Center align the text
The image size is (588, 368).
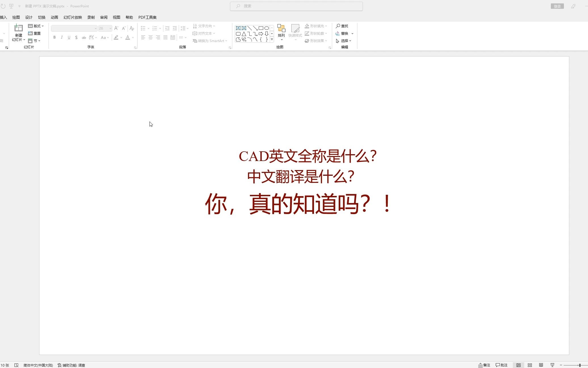pos(150,37)
